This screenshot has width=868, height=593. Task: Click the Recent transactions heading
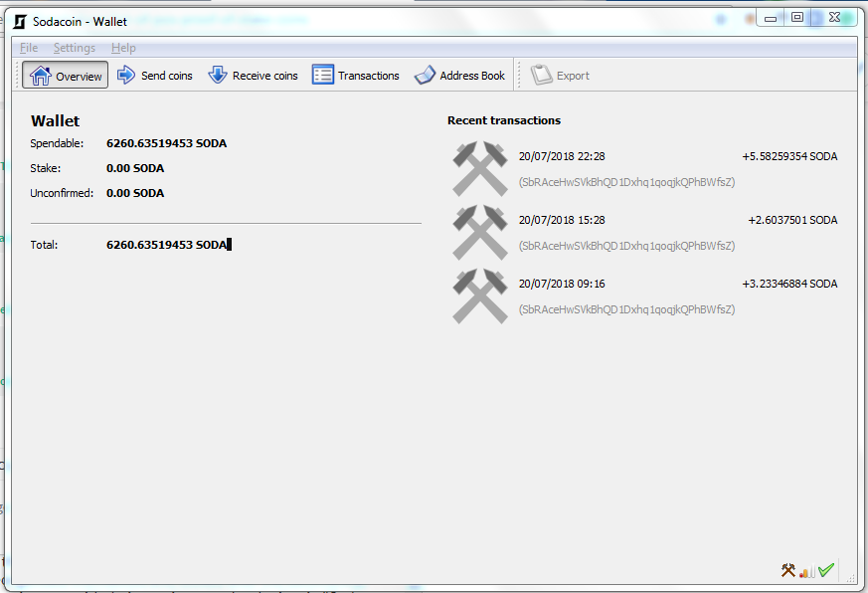point(504,120)
